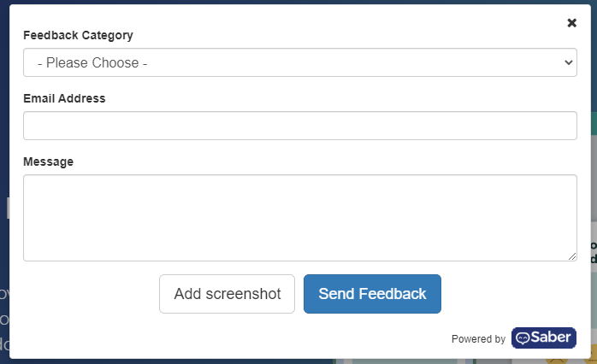The height and width of the screenshot is (364, 597).
Task: Click the 'Add screenshot' text label
Action: (228, 294)
